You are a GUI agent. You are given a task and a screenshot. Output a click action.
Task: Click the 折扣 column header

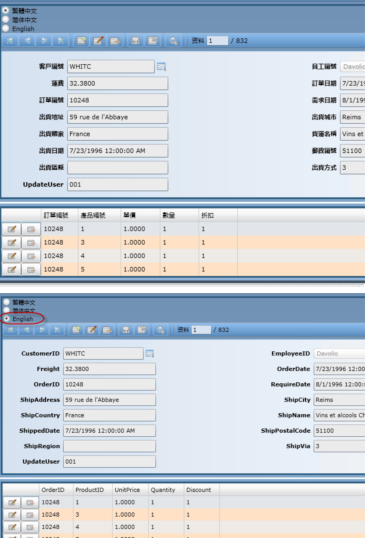[x=218, y=215]
